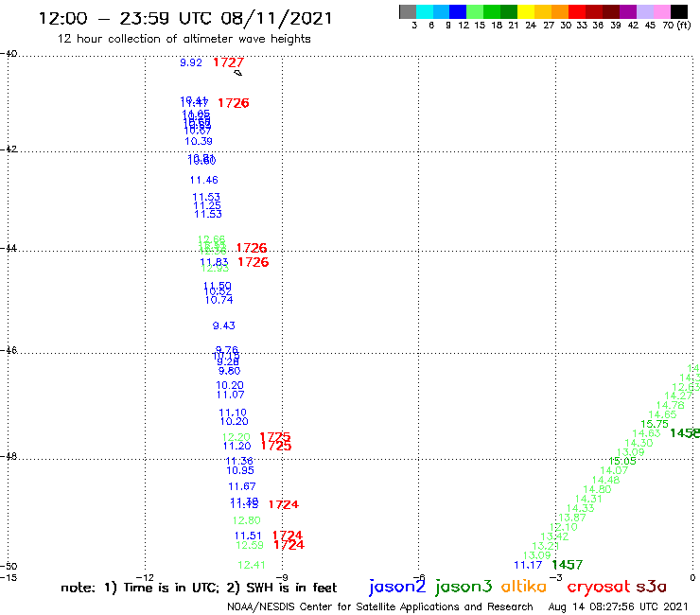Click the jason2 satellite legend label
Image resolution: width=700 pixels, height=615 pixels.
tap(397, 587)
